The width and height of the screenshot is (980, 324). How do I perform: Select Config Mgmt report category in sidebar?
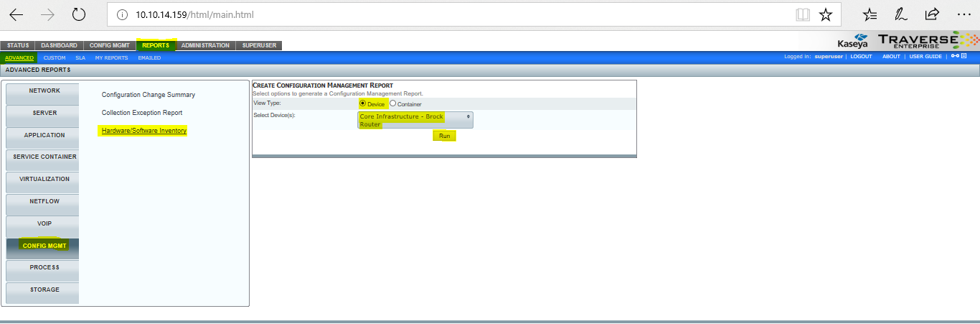point(42,248)
